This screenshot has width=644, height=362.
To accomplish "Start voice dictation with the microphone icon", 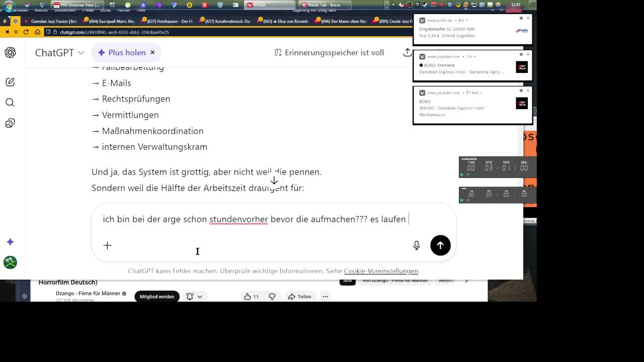I will [417, 245].
